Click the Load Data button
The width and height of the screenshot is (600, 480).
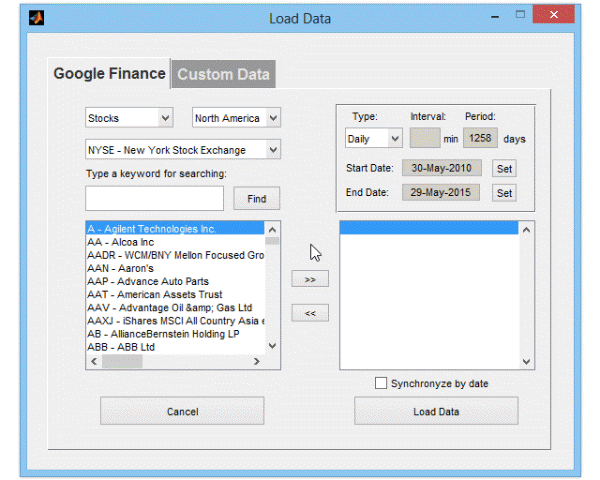tap(436, 411)
